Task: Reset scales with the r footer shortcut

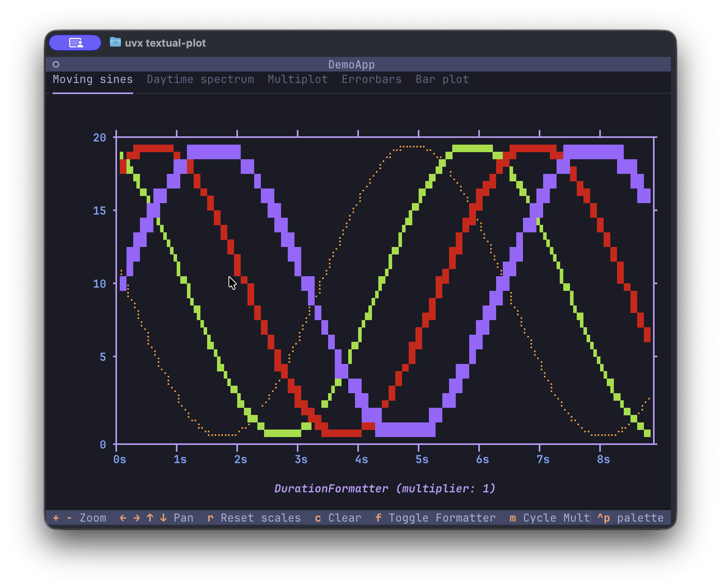Action: point(210,518)
